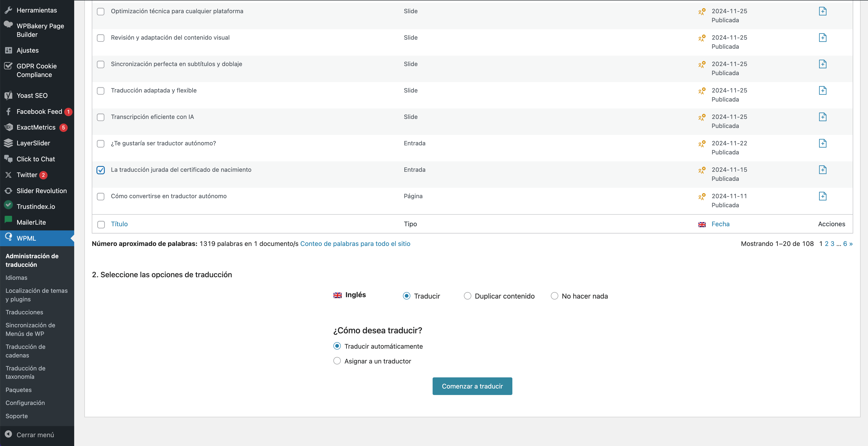Add translation note for Transcripción eficiente row

823,117
